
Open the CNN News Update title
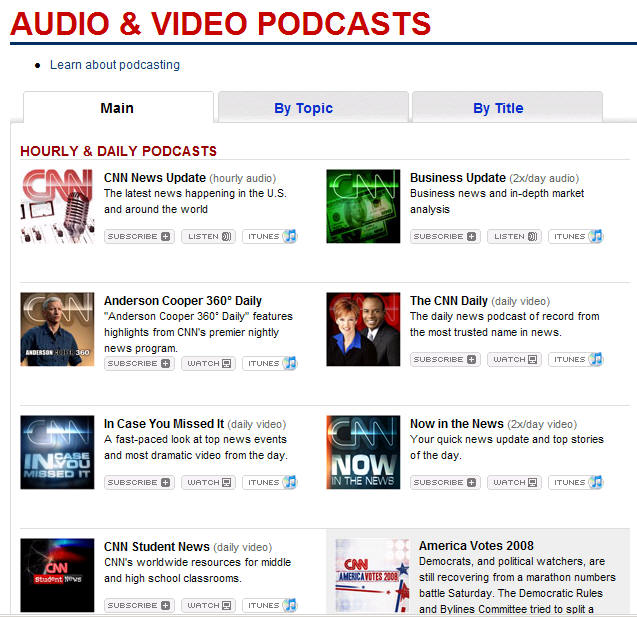(x=155, y=178)
